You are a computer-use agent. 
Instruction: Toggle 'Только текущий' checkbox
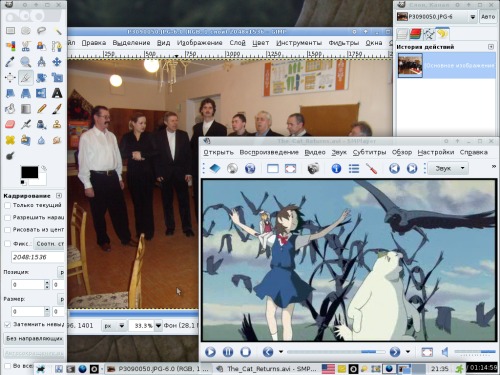[x=7, y=205]
